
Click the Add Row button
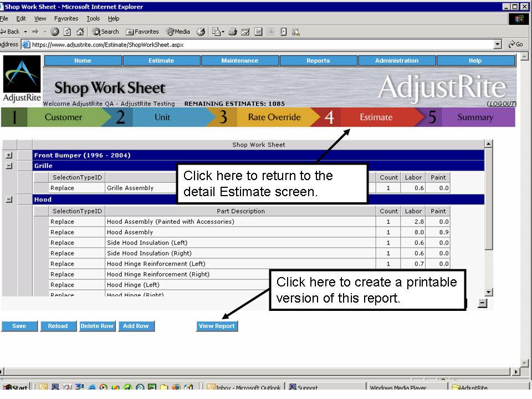[136, 326]
